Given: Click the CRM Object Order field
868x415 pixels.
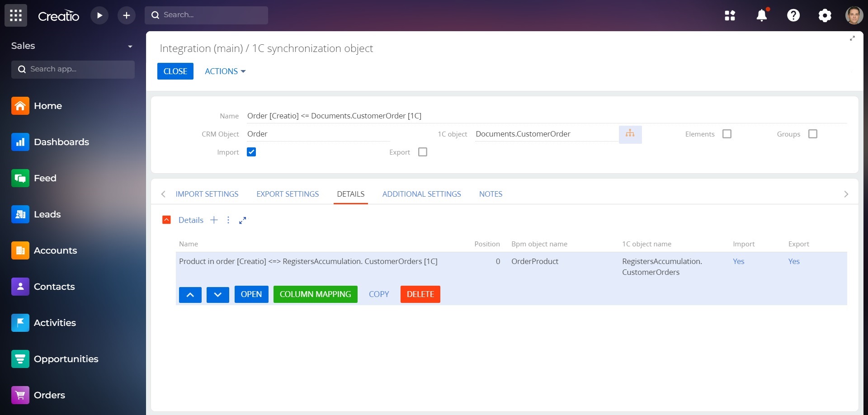Looking at the screenshot, I should 318,134.
